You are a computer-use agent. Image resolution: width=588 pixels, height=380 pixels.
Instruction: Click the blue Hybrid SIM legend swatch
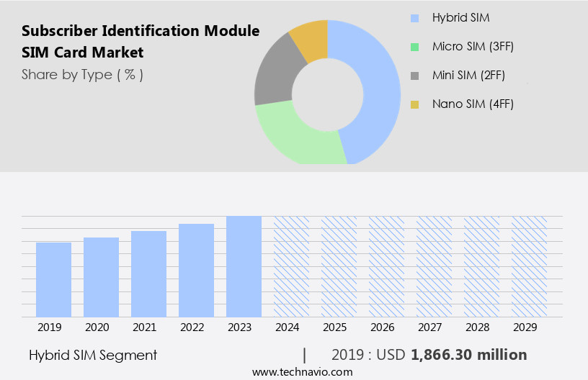coord(414,17)
